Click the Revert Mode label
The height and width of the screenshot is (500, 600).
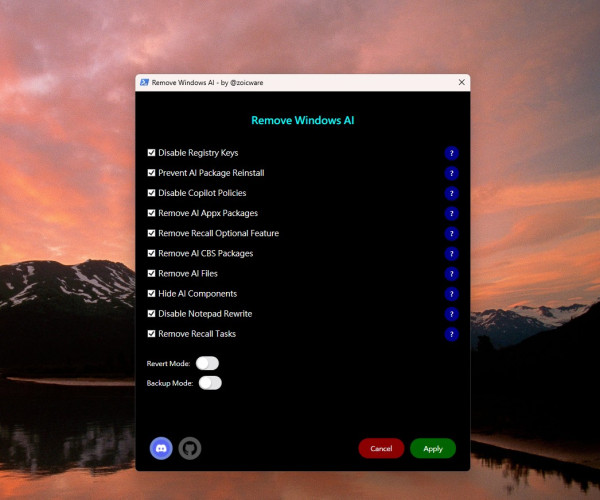pos(168,363)
